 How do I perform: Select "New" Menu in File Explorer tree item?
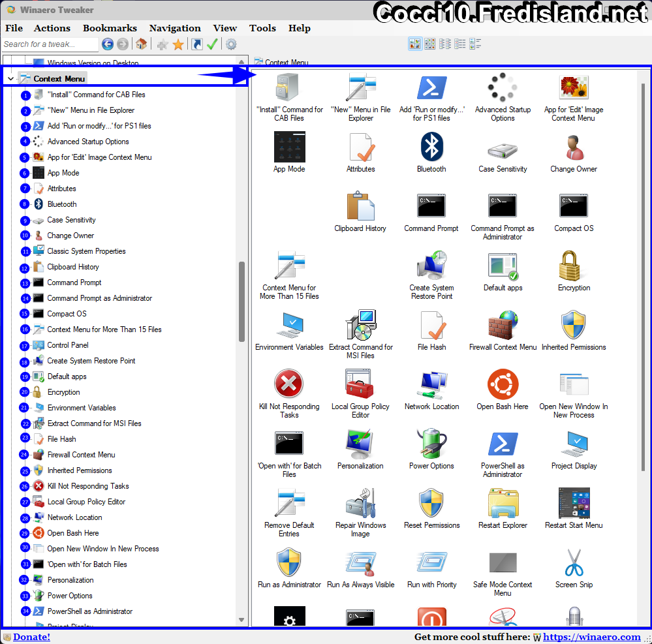[x=91, y=110]
